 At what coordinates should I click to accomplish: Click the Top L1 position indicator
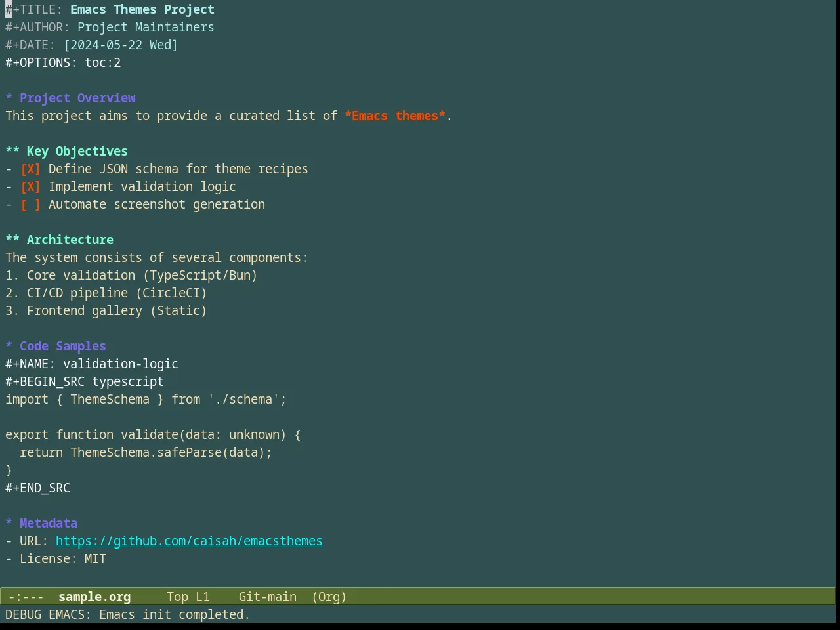(x=188, y=597)
